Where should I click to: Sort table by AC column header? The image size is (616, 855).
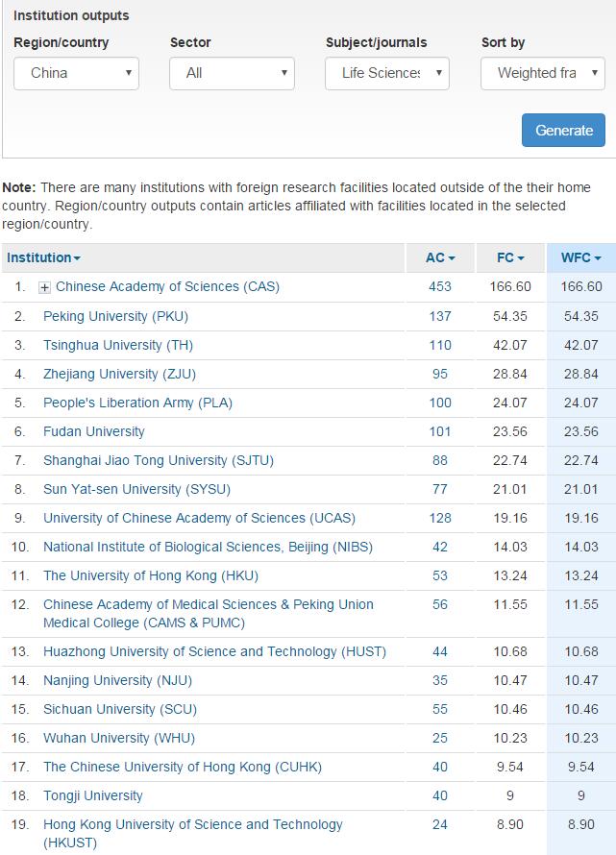point(440,257)
